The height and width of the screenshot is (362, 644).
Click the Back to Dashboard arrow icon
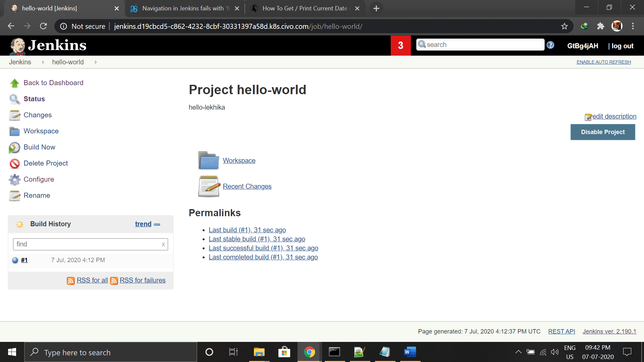click(14, 83)
